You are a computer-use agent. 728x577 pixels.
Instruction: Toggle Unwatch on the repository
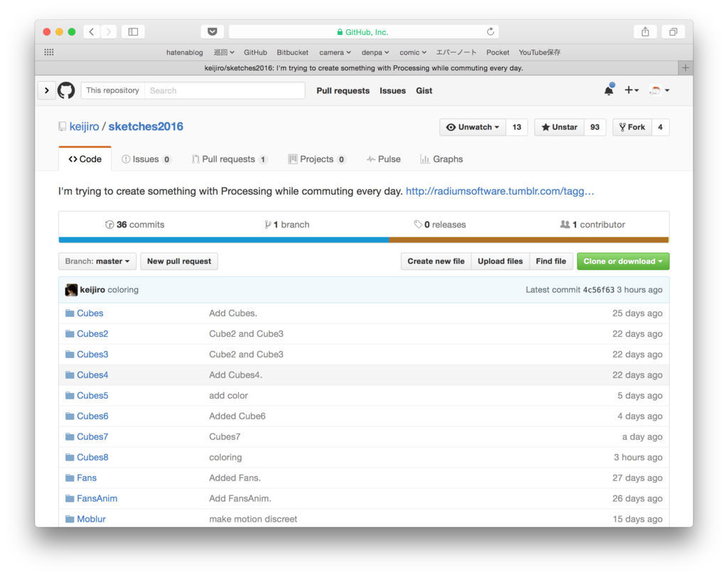[x=473, y=127]
